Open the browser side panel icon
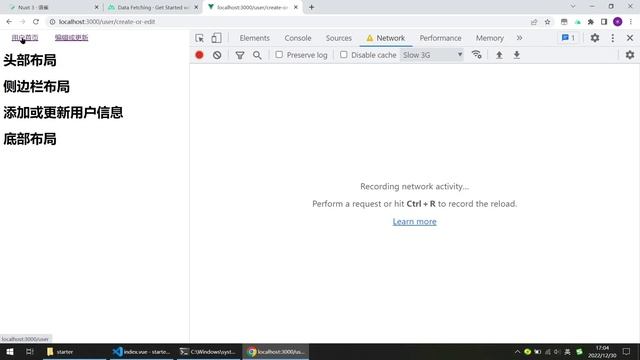This screenshot has height=360, width=640. pyautogui.click(x=604, y=22)
